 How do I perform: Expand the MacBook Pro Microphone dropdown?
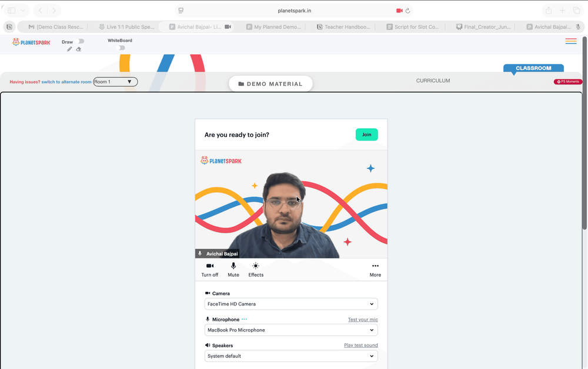coord(291,330)
